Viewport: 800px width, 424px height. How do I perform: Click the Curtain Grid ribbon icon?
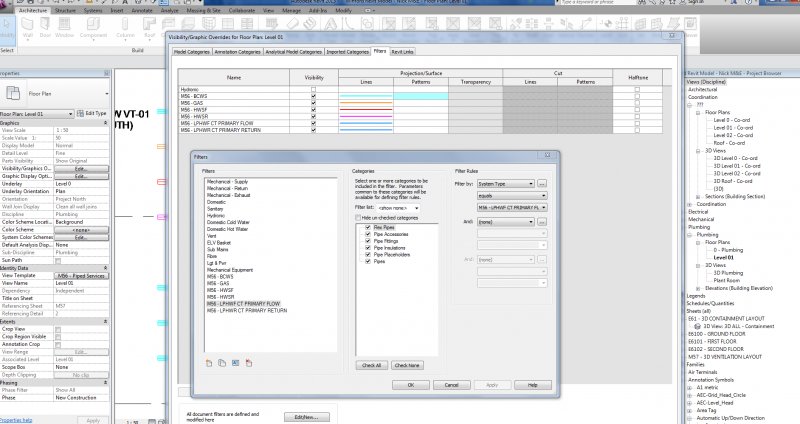228,23
